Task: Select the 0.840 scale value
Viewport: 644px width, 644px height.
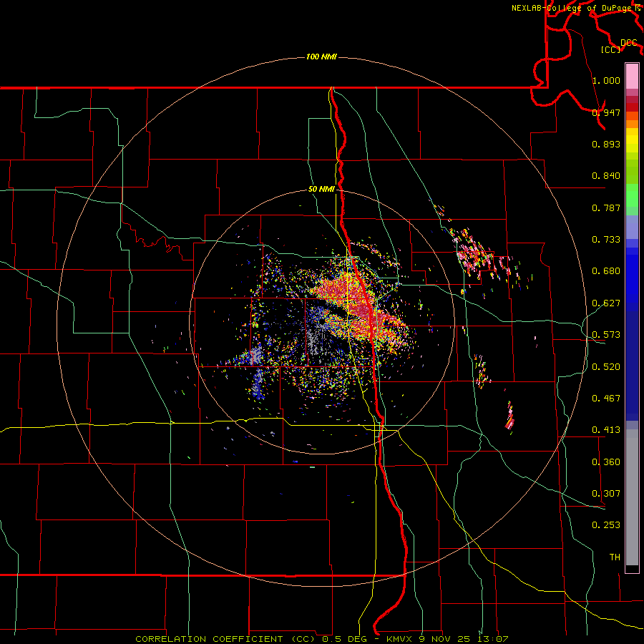Action: (606, 176)
